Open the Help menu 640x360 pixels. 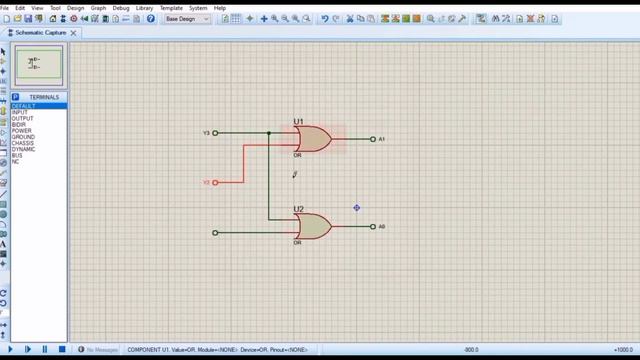(x=220, y=8)
